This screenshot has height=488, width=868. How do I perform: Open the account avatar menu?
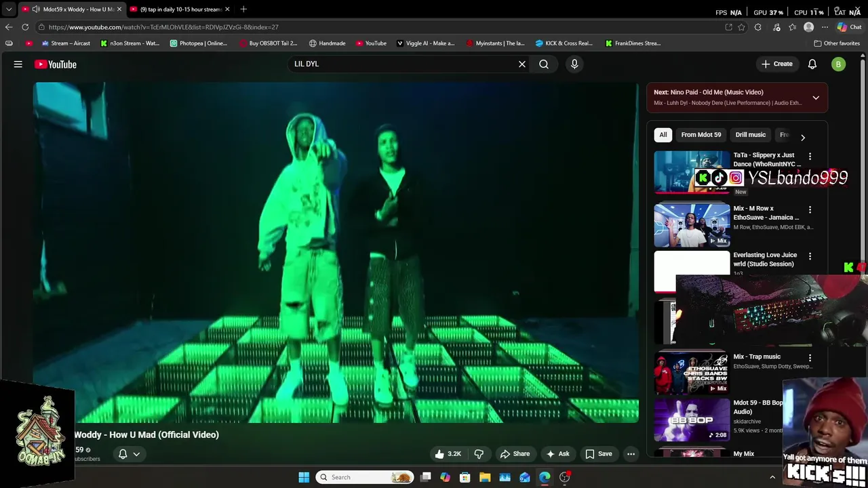pos(839,64)
